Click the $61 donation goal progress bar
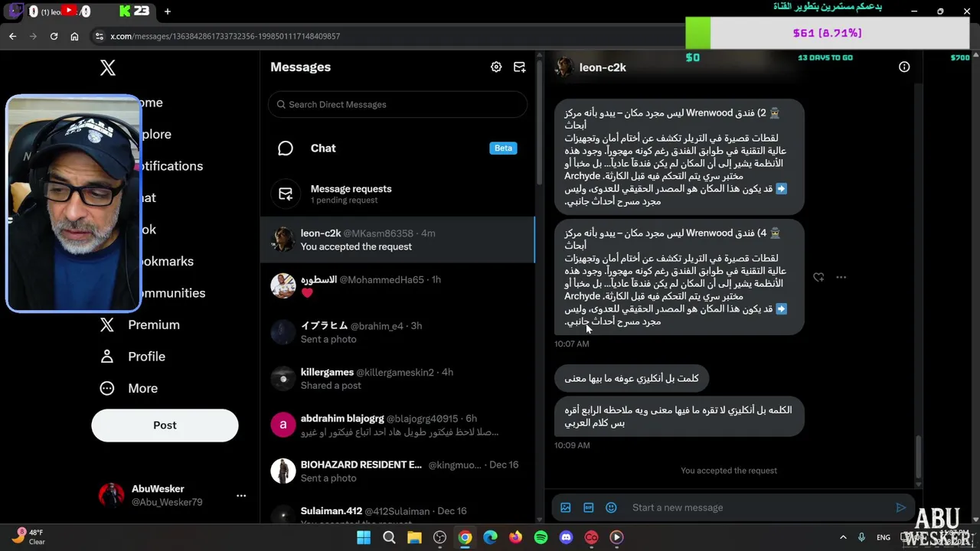This screenshot has height=551, width=980. pyautogui.click(x=827, y=33)
